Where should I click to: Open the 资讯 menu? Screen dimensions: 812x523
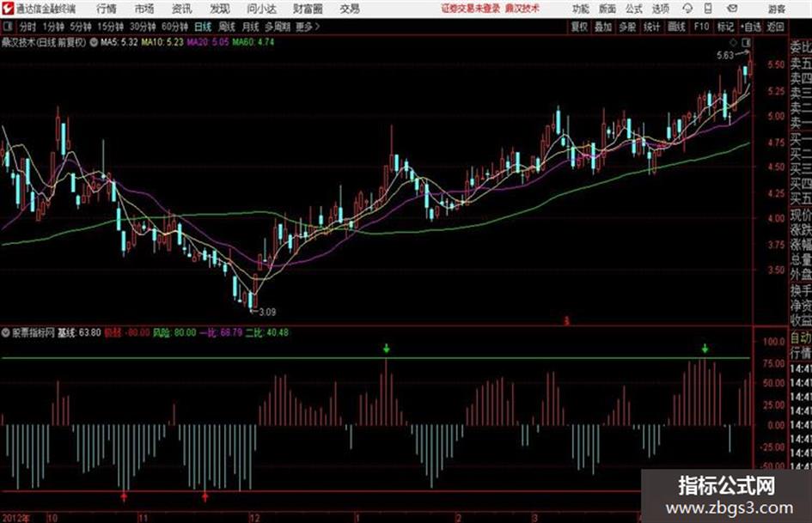coord(182,9)
